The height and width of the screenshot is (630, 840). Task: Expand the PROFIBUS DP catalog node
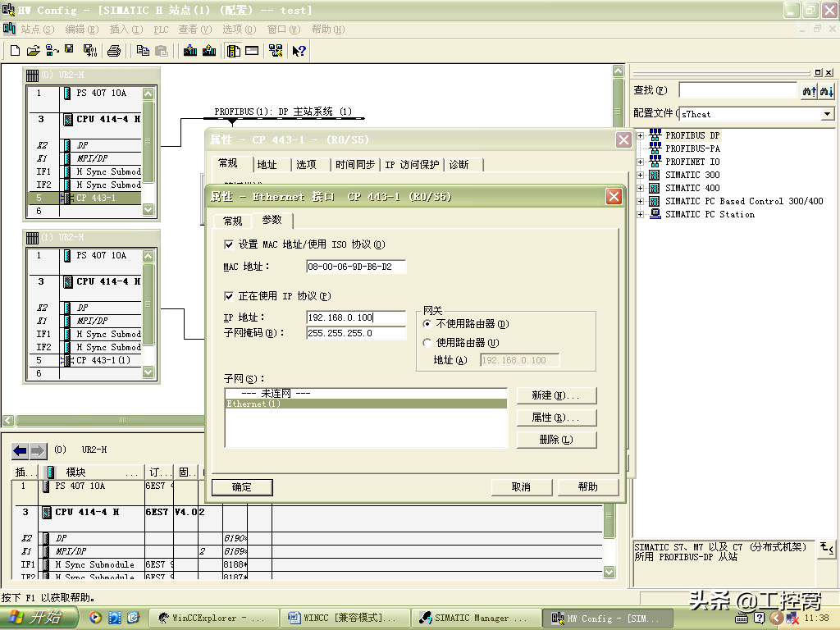click(640, 135)
